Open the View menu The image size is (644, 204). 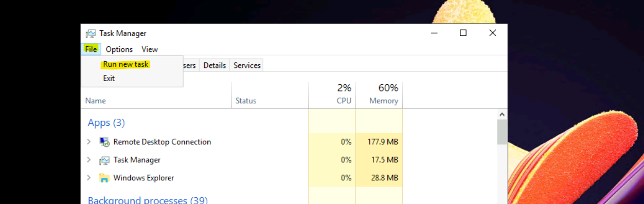(x=150, y=49)
